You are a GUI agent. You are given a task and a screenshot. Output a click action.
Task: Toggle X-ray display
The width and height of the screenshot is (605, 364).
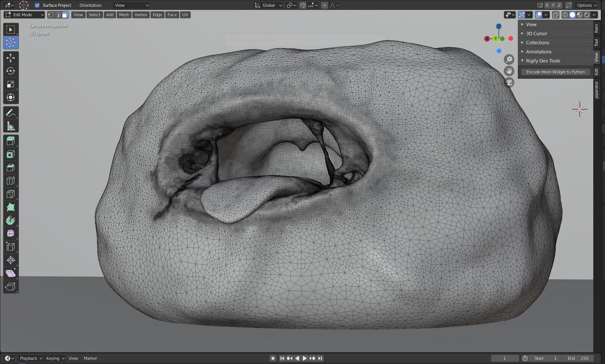click(555, 15)
